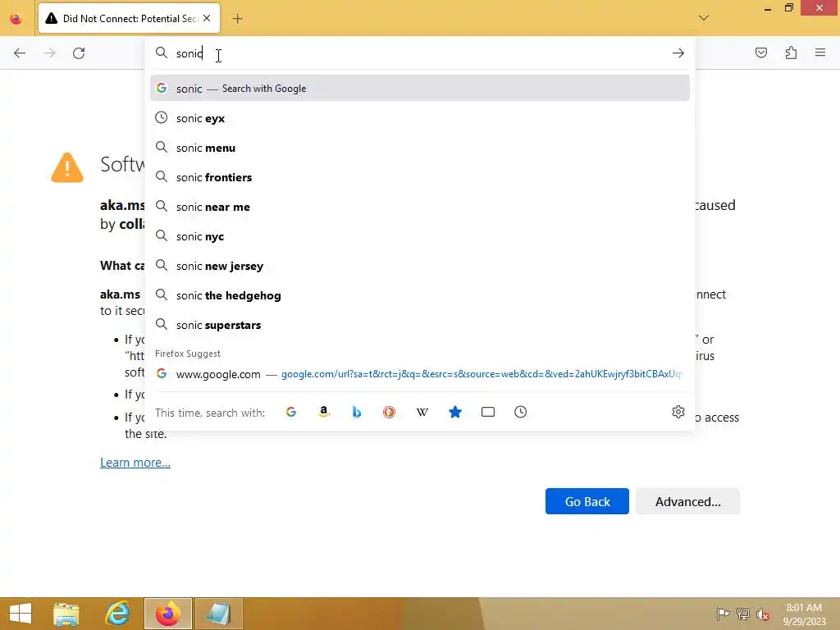
Task: Search history with clock icon
Action: click(x=521, y=412)
